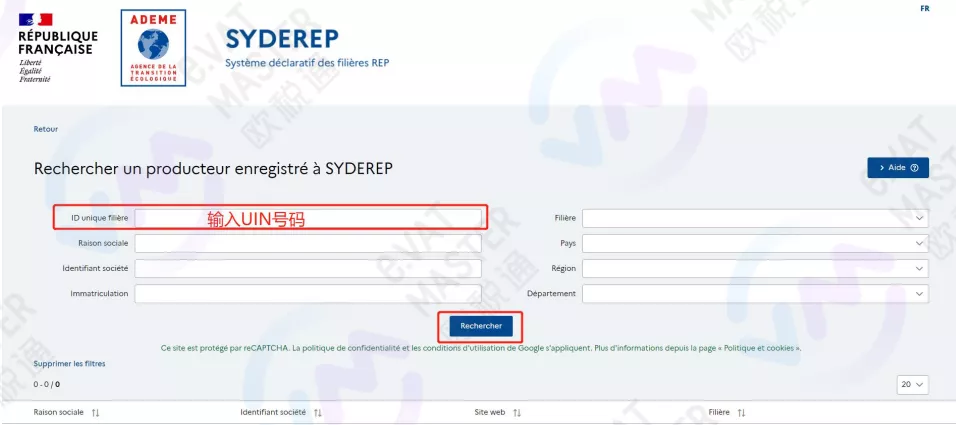Click the Site web column header
The image size is (956, 425).
[x=490, y=412]
